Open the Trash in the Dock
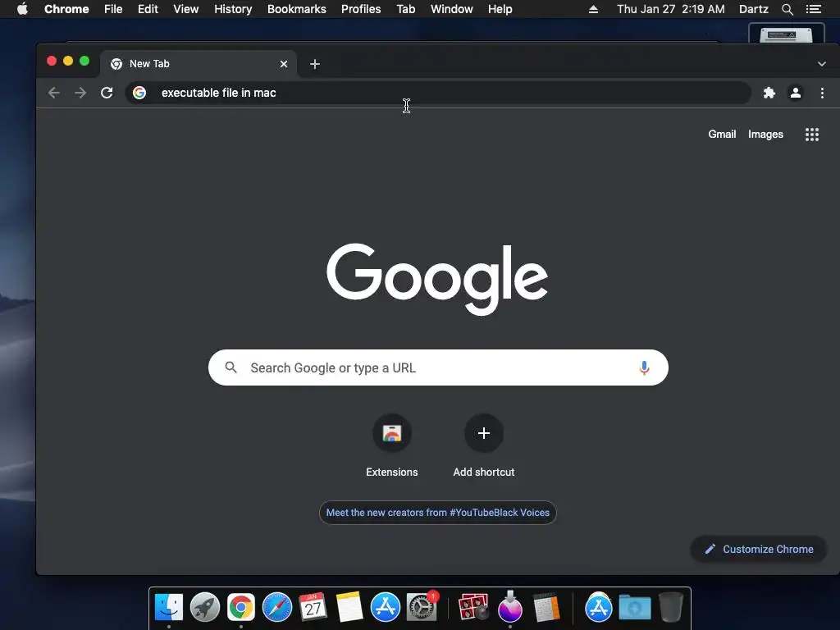The image size is (840, 630). coord(671,608)
